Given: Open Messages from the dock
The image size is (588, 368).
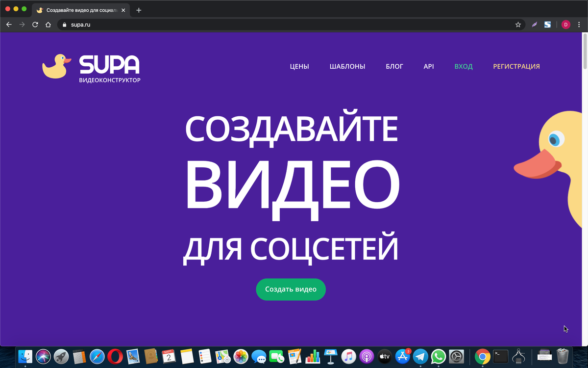Looking at the screenshot, I should tap(259, 356).
